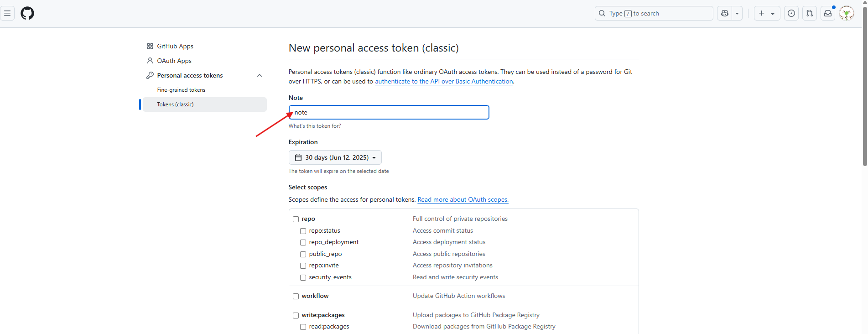Enable the repo scope checkbox

(296, 219)
